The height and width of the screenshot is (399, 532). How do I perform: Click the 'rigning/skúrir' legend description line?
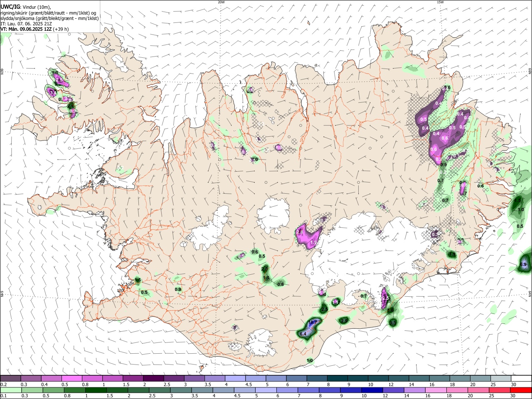click(x=48, y=12)
